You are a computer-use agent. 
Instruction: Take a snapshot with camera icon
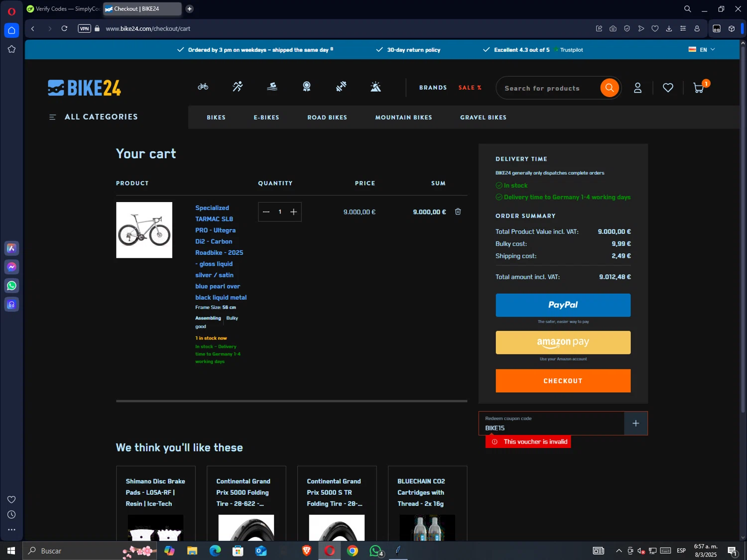pyautogui.click(x=613, y=28)
